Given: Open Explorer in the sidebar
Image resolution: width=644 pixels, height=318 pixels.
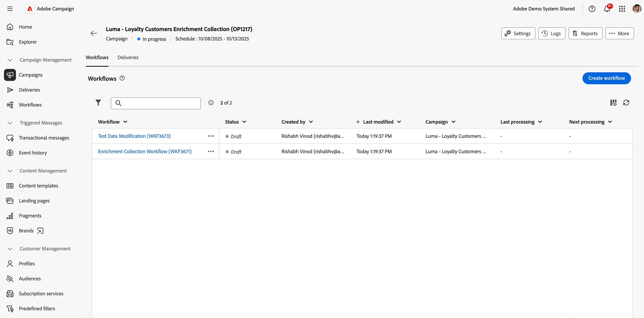Looking at the screenshot, I should tap(28, 42).
